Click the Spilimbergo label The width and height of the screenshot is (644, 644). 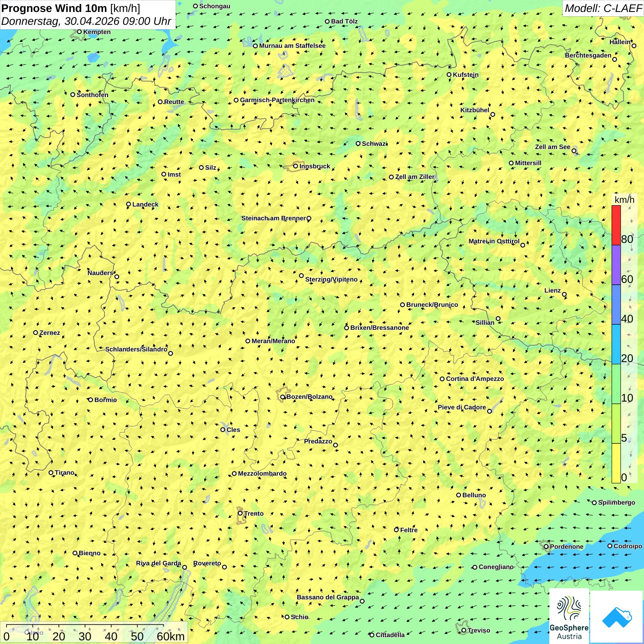(x=616, y=502)
